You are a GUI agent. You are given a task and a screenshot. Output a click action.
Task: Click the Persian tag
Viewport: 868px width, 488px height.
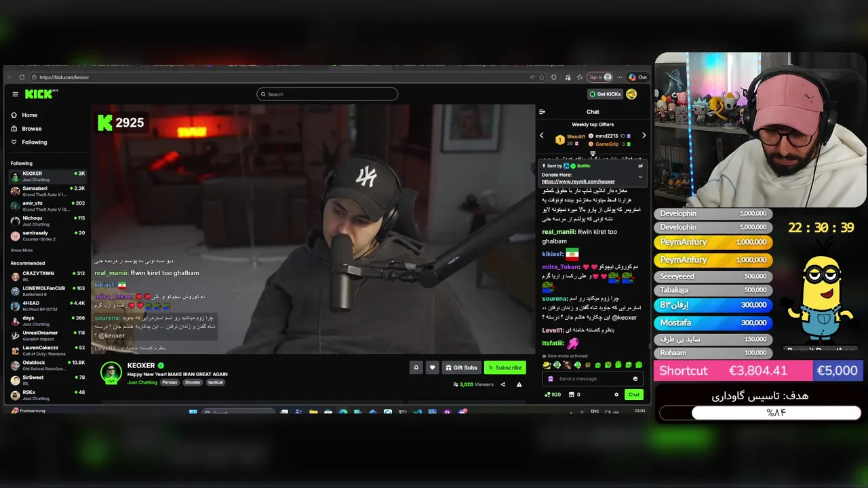click(x=170, y=382)
